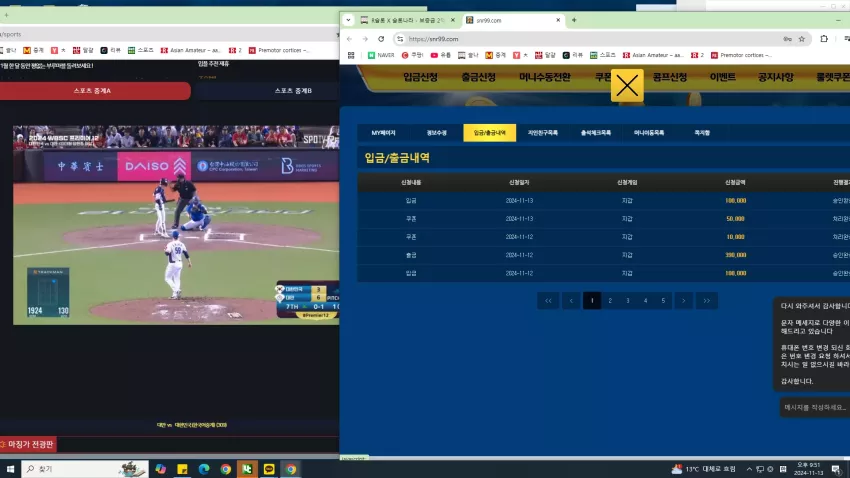Switch to the snr99.com browser tab
850x478 pixels.
[x=512, y=20]
